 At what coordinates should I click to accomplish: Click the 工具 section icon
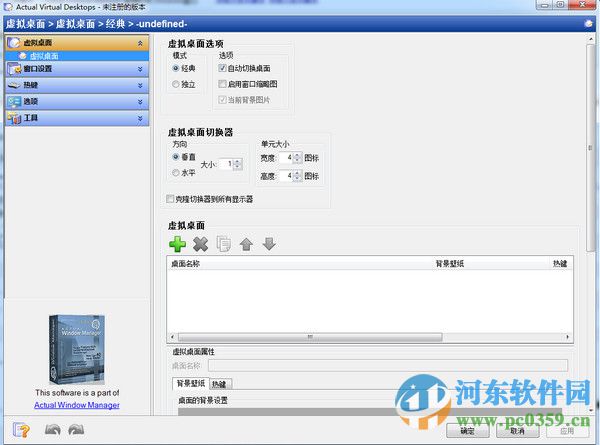[x=14, y=118]
